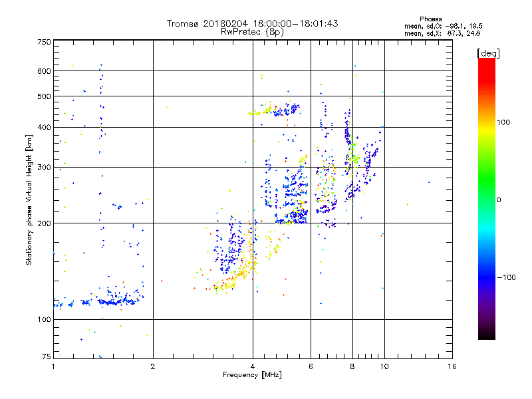Click the frequency tick label '16'
Screen dimensions: 532x399
pos(452,366)
